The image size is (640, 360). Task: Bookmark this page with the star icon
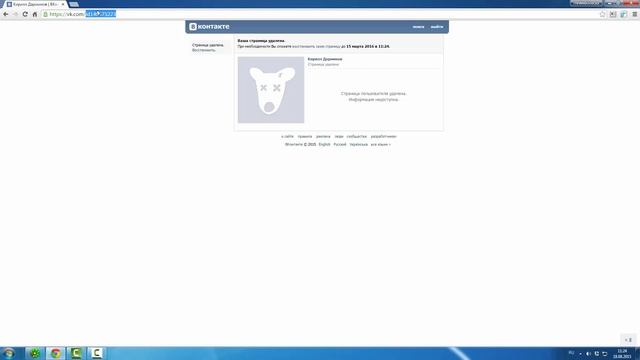[602, 14]
